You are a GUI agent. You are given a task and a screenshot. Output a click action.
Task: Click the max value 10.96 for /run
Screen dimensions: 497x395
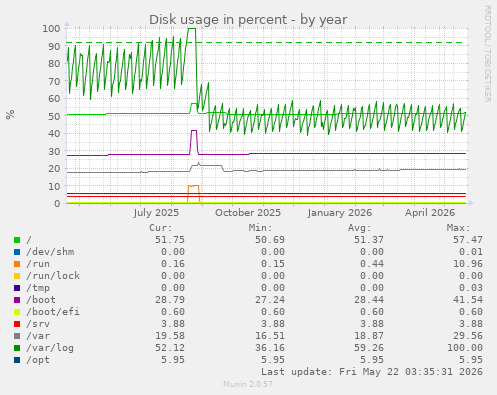pos(468,264)
